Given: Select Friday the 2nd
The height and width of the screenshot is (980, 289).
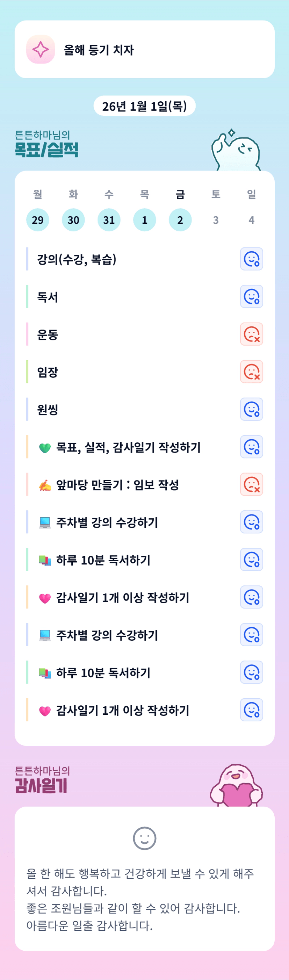Looking at the screenshot, I should pos(180,220).
